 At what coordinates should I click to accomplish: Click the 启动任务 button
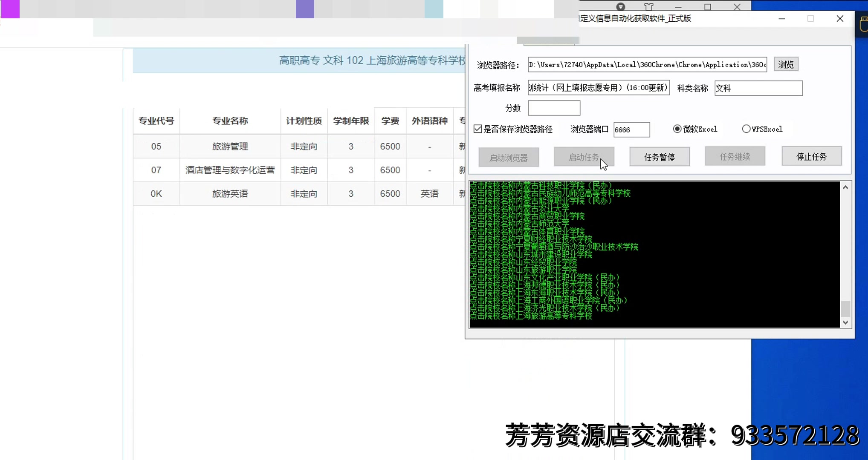[x=584, y=156]
